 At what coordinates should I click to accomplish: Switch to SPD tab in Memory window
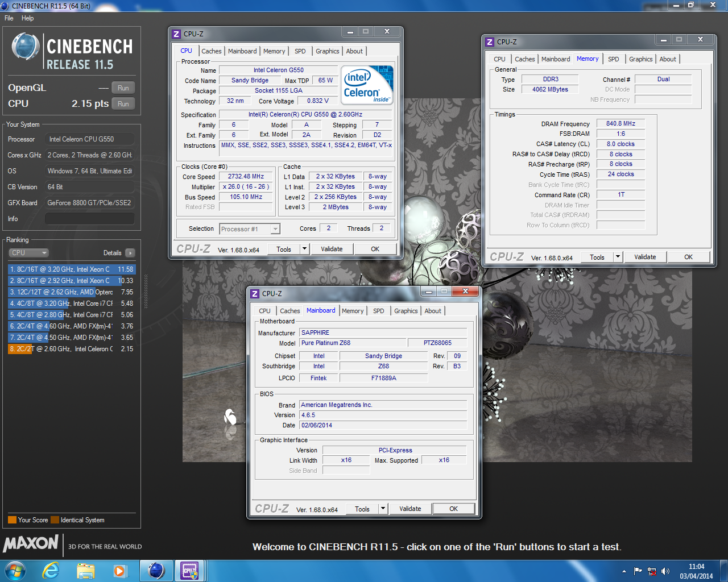point(614,59)
